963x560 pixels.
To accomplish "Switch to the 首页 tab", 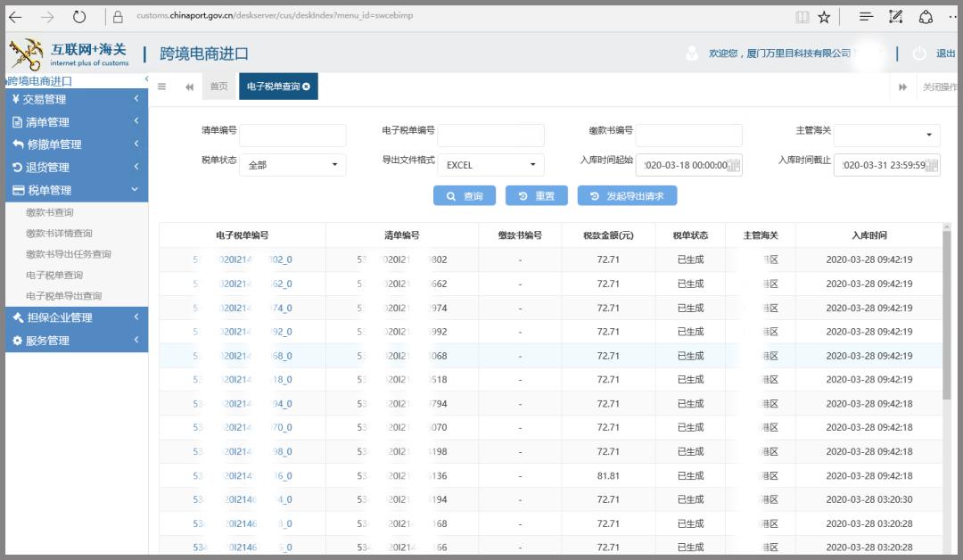I will tap(218, 86).
